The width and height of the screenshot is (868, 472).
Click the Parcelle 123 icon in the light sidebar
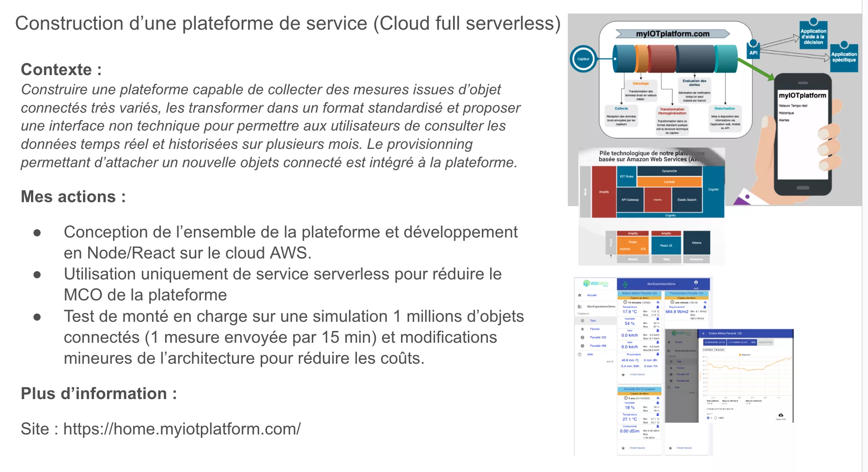point(582,338)
